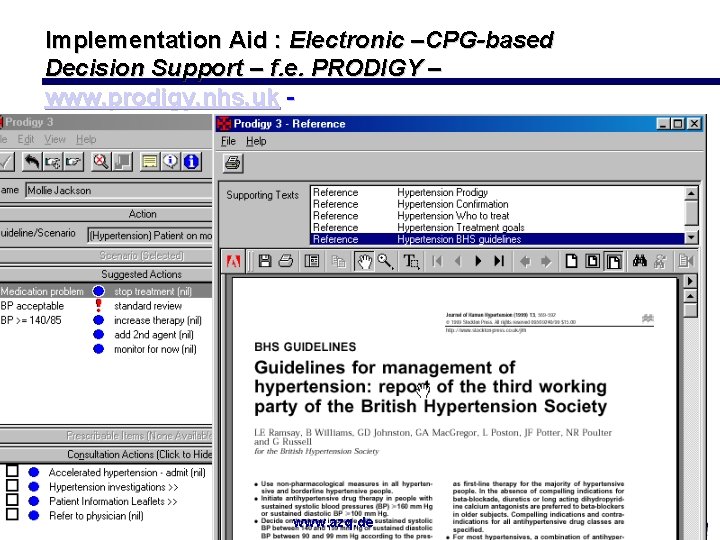Select Hypertension Who to treat reference row

(498, 216)
